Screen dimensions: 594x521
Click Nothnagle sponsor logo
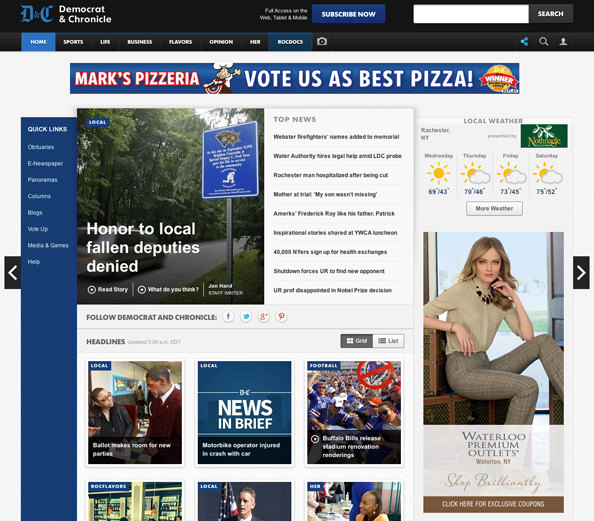click(x=544, y=136)
